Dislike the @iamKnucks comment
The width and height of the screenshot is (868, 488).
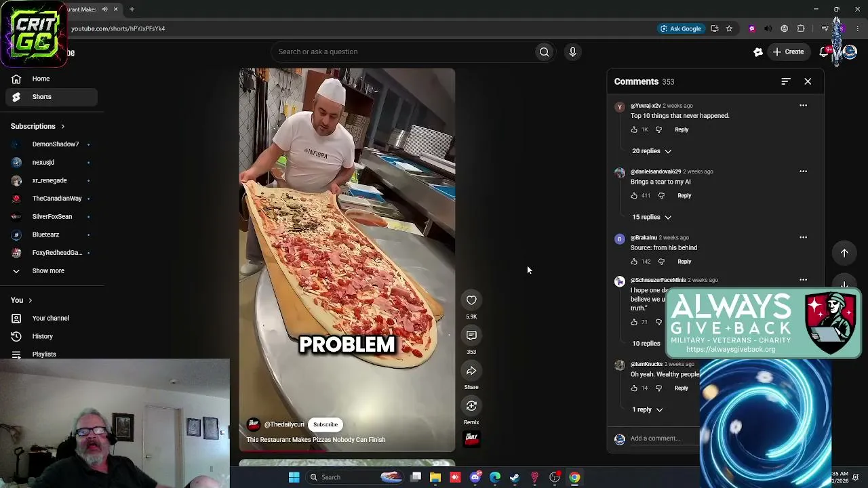point(658,388)
